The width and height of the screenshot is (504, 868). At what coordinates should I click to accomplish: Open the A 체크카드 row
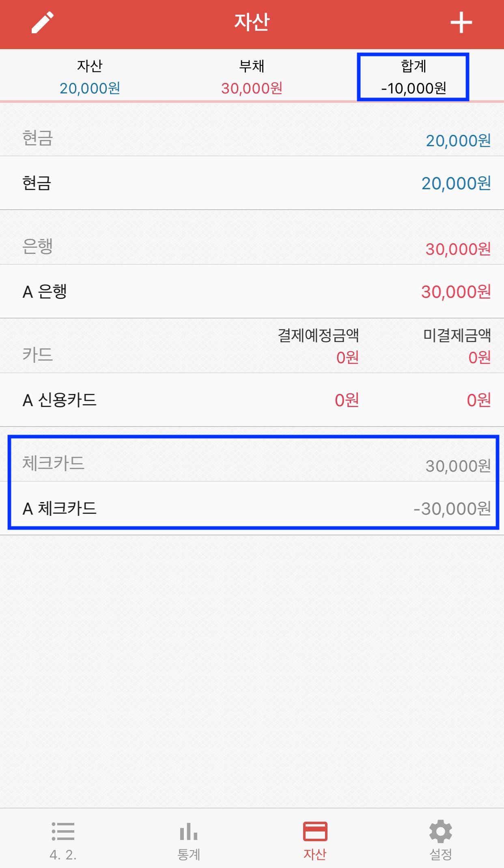click(x=252, y=508)
